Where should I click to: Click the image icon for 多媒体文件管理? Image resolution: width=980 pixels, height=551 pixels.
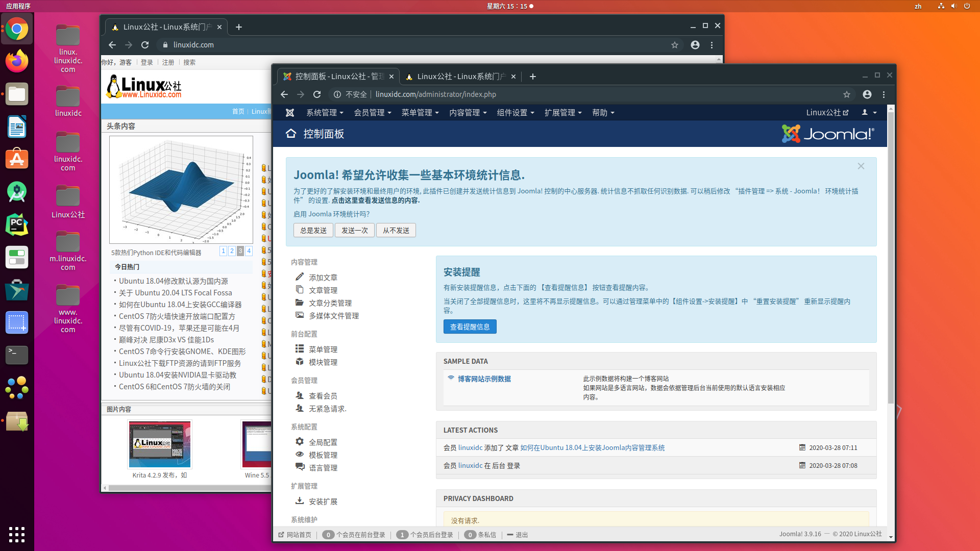tap(300, 315)
